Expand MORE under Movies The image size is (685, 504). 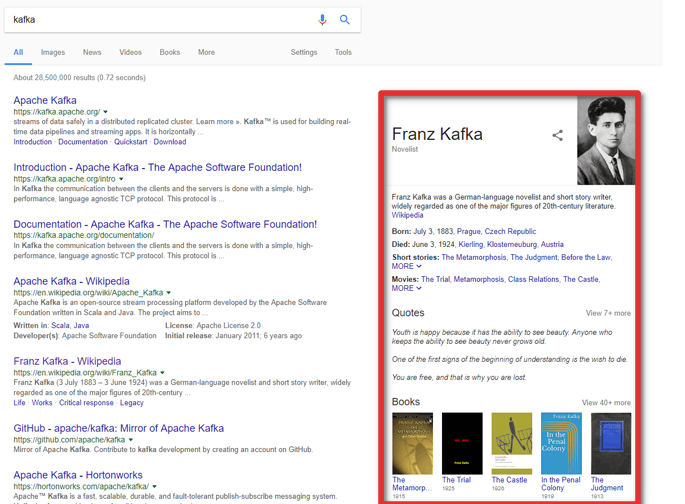[406, 288]
